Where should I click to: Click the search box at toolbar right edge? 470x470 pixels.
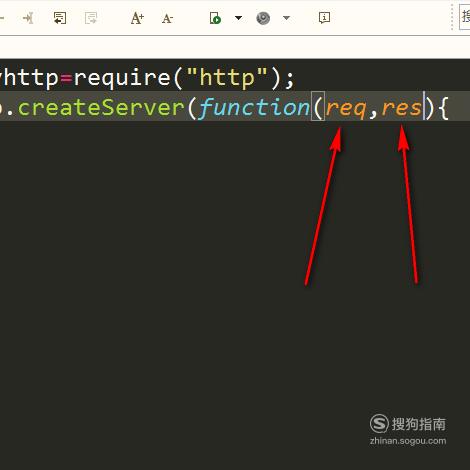tap(465, 17)
